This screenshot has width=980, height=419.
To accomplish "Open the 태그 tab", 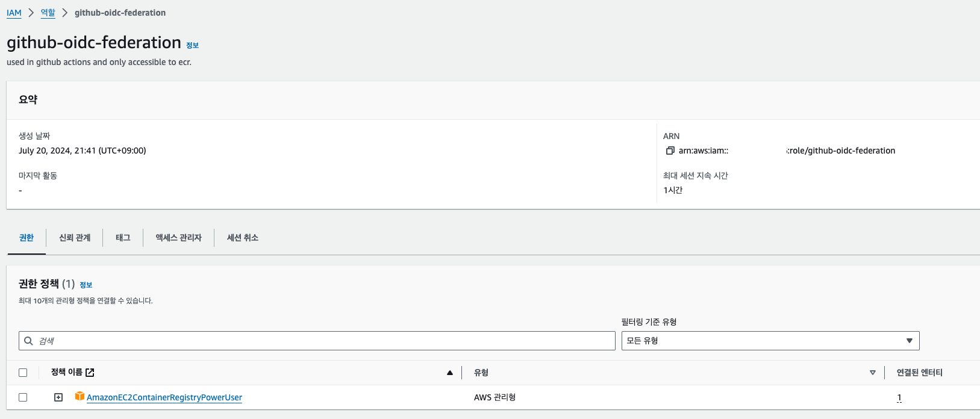I will (123, 238).
